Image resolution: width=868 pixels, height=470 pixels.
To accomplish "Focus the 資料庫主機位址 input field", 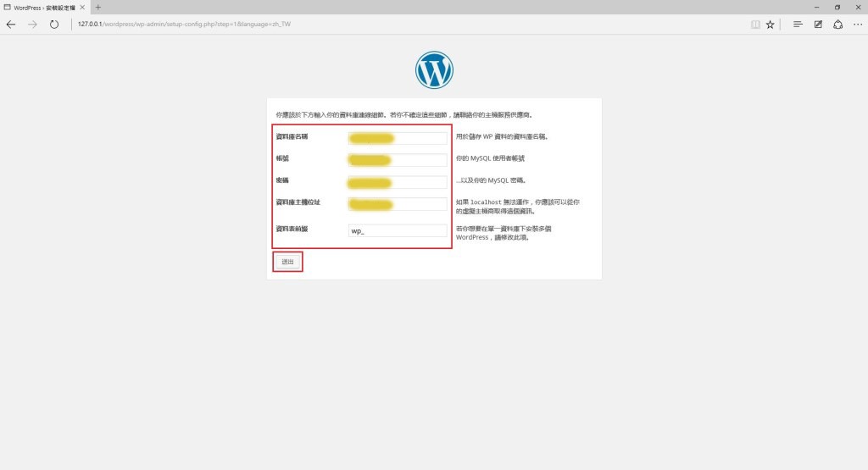I will click(x=398, y=204).
